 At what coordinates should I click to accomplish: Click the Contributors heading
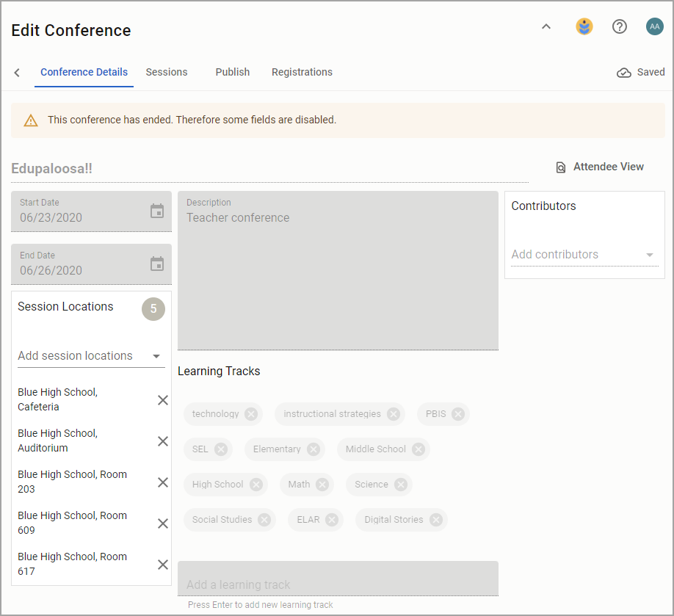pyautogui.click(x=543, y=206)
